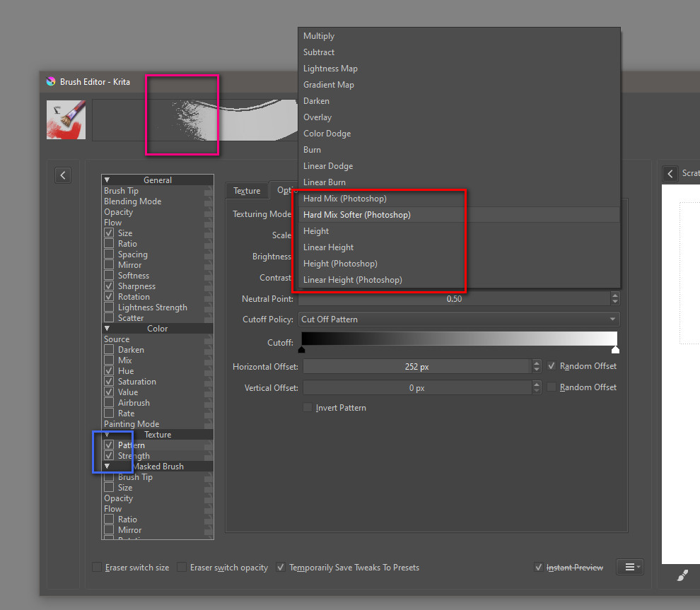Image resolution: width=700 pixels, height=610 pixels.
Task: Select Source under Color section
Action: pyautogui.click(x=117, y=339)
